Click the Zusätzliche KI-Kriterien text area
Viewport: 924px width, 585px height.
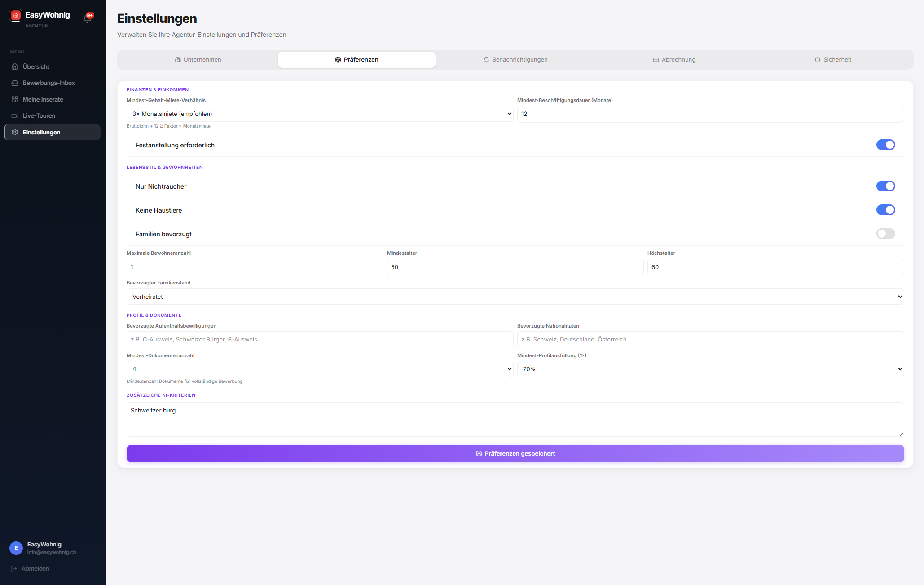[x=515, y=419]
